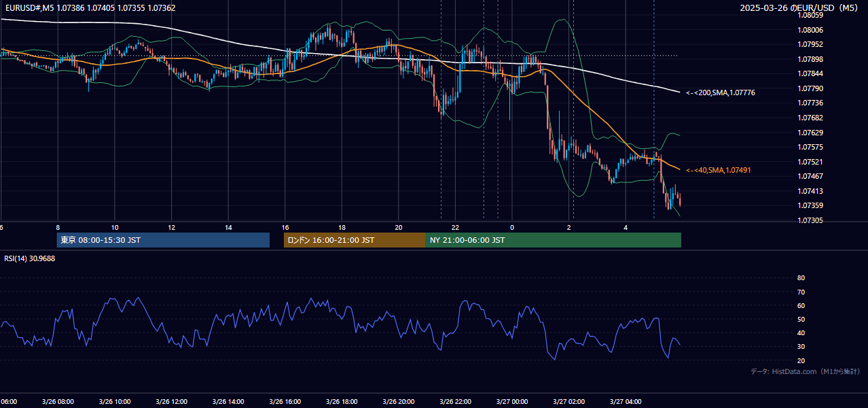Click price axis value 1.07413
868x408 pixels.
(810, 191)
